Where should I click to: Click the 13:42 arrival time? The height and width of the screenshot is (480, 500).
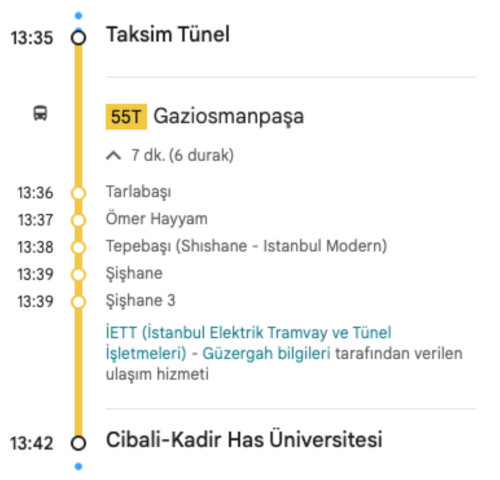tap(32, 444)
